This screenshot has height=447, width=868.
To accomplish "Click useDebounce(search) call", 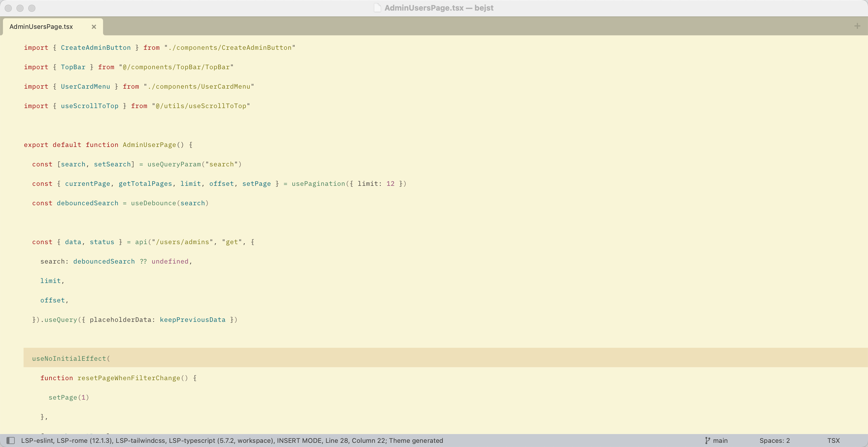I will tap(170, 203).
